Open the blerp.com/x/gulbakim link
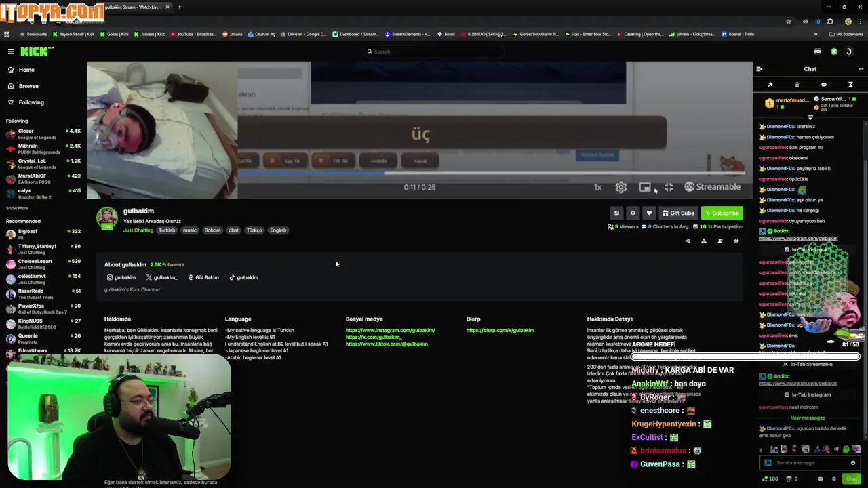 point(500,330)
